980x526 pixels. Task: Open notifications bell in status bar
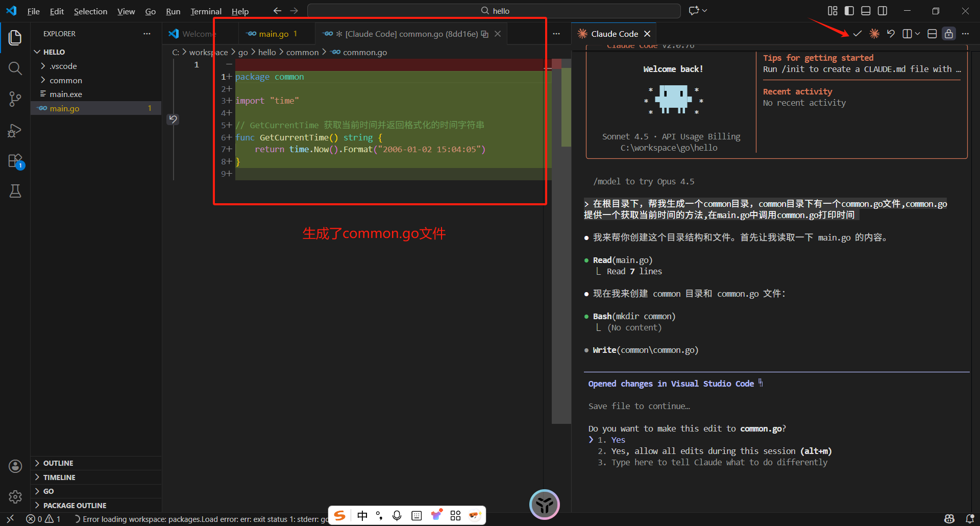[970, 519]
